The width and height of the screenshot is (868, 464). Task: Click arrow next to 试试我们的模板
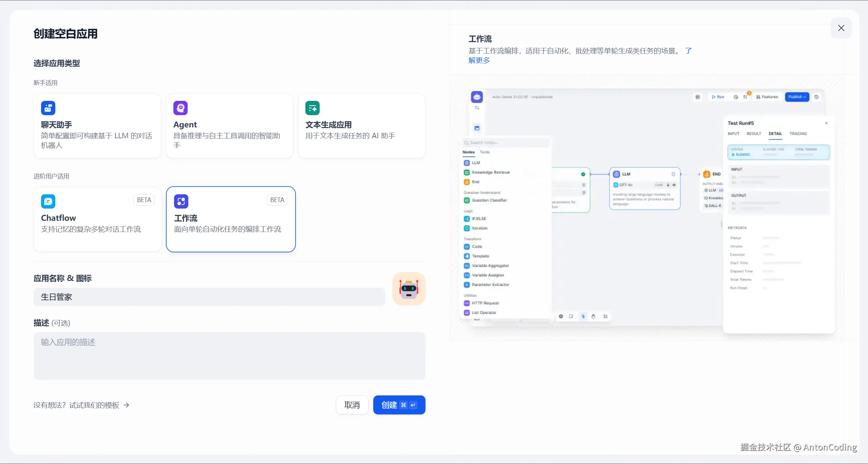(126, 405)
